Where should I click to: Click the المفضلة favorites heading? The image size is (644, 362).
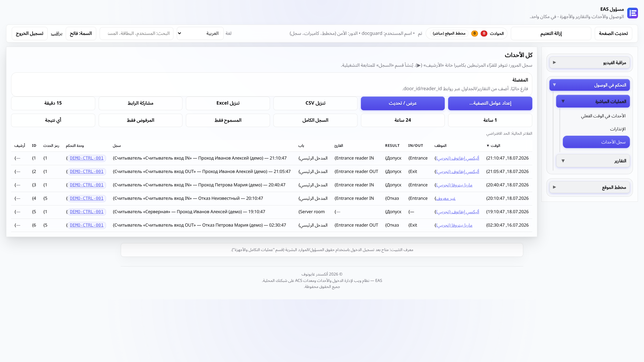pyautogui.click(x=520, y=80)
